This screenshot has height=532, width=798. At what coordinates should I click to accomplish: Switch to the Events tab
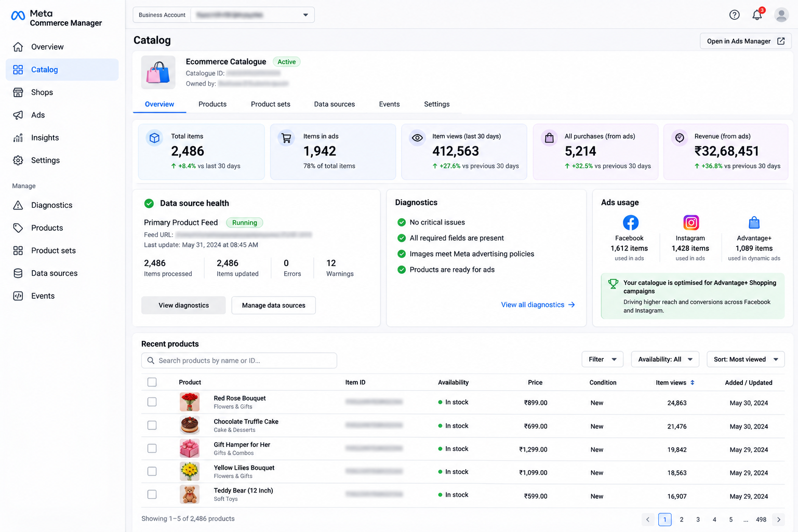(x=390, y=104)
